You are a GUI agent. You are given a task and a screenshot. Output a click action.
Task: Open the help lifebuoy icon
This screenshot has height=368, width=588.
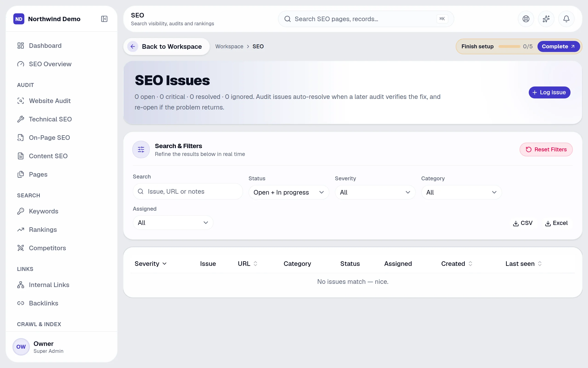526,19
